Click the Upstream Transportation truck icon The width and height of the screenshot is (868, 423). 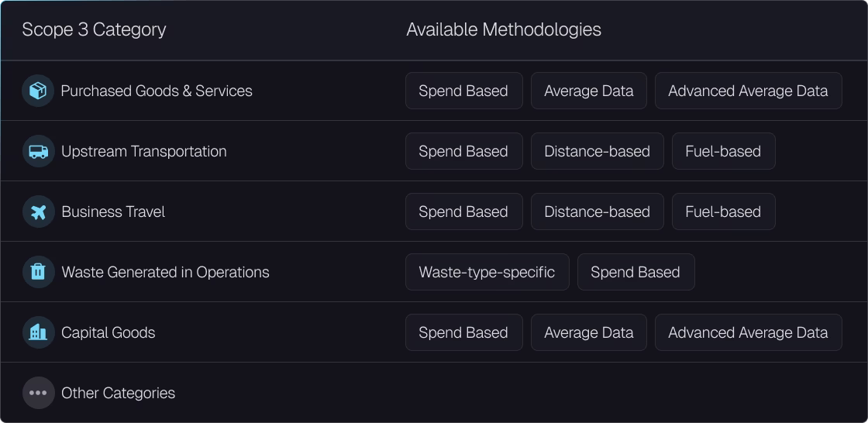pyautogui.click(x=38, y=151)
